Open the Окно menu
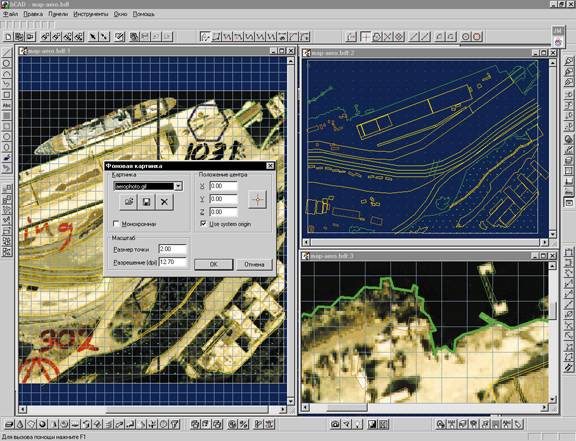Screen dimensions: 576x441 120,14
